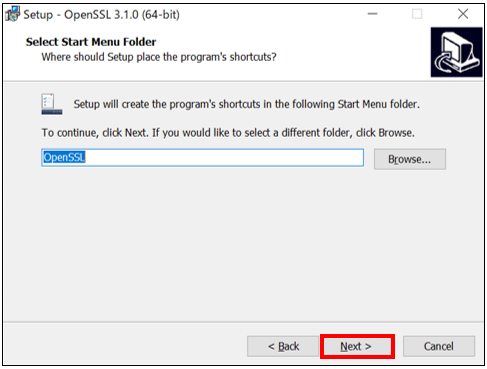This screenshot has height=369, width=487.
Task: Click the "Setup - OpenSSL 3.1.0 (64-bit)" title text
Action: click(x=101, y=15)
